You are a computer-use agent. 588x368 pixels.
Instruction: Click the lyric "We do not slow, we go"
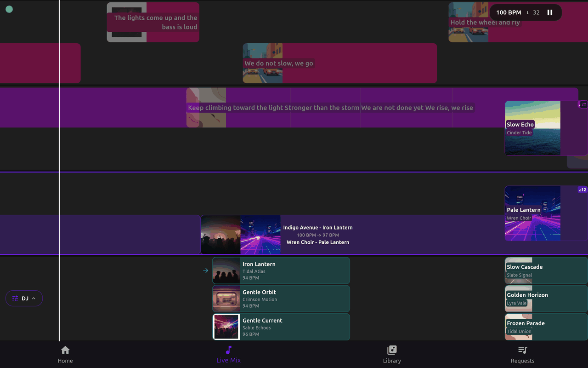279,63
